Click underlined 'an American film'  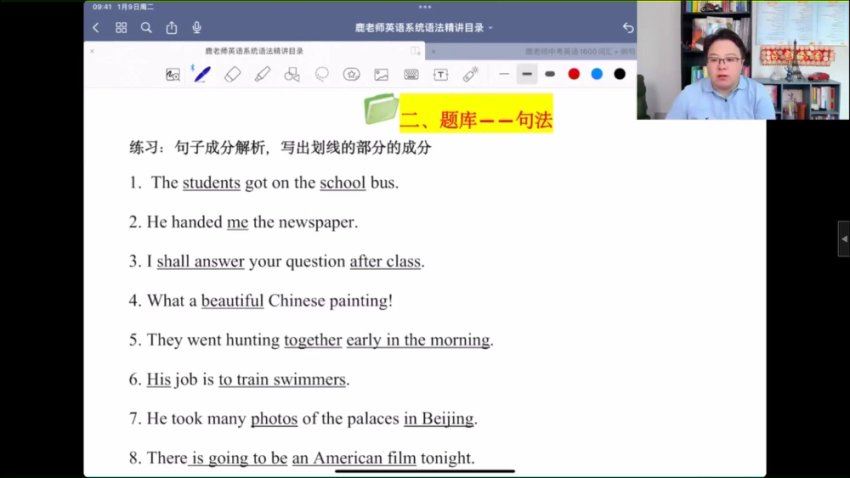[354, 458]
